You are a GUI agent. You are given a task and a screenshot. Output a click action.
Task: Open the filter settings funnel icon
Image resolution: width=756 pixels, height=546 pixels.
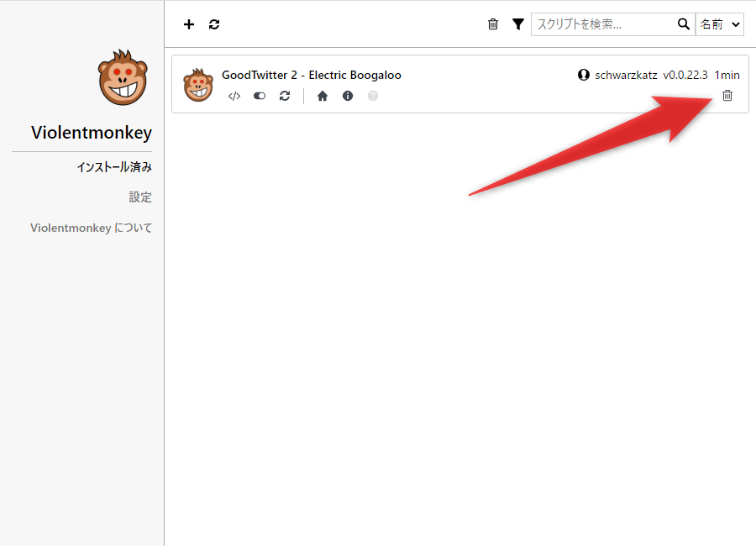click(517, 24)
